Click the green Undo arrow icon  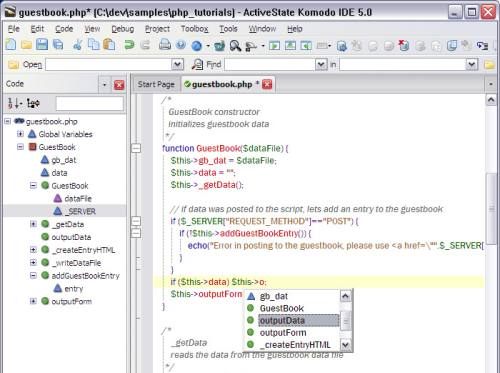[129, 45]
